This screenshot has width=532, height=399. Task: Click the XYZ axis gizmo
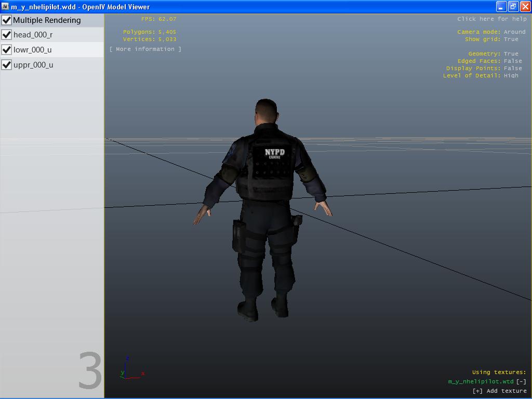point(130,369)
